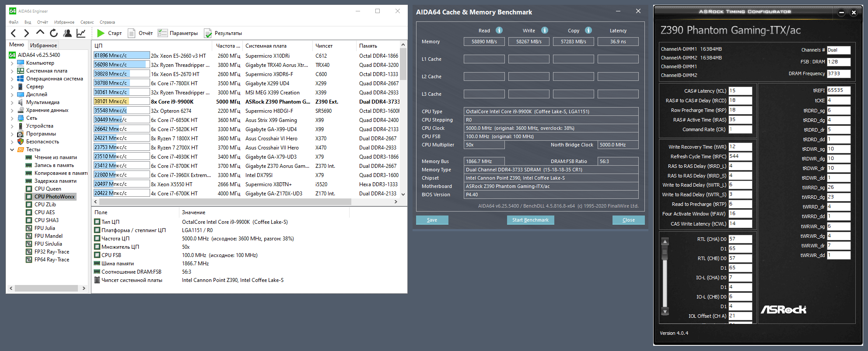Expand the Сервер tree node
This screenshot has width=868, height=351.
click(x=12, y=87)
